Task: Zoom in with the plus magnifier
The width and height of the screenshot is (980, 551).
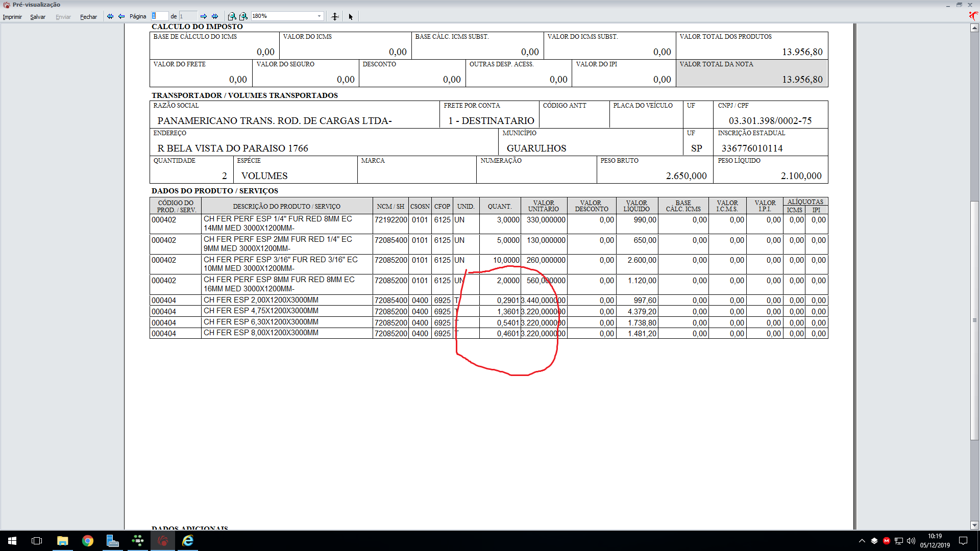Action: (x=243, y=16)
